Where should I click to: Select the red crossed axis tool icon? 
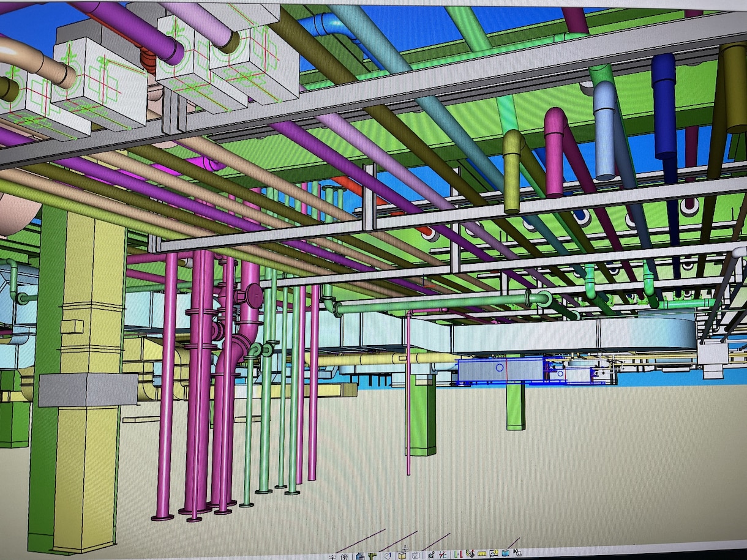[x=443, y=554]
